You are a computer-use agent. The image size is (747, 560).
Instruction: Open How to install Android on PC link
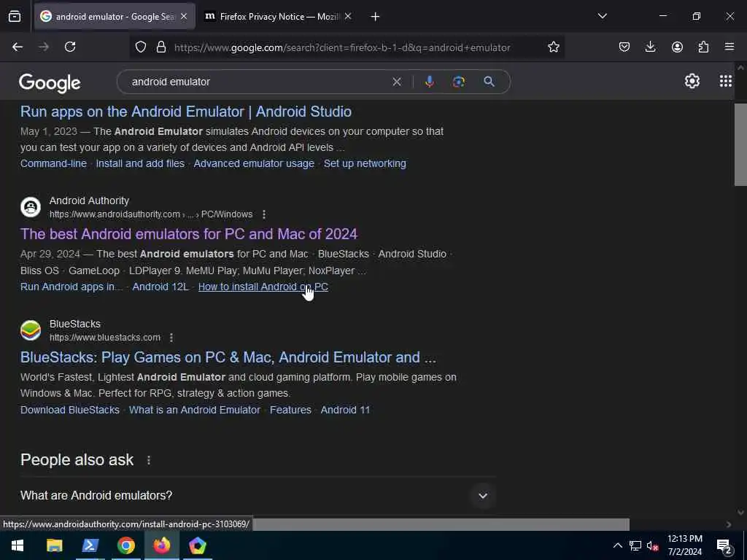coord(263,287)
